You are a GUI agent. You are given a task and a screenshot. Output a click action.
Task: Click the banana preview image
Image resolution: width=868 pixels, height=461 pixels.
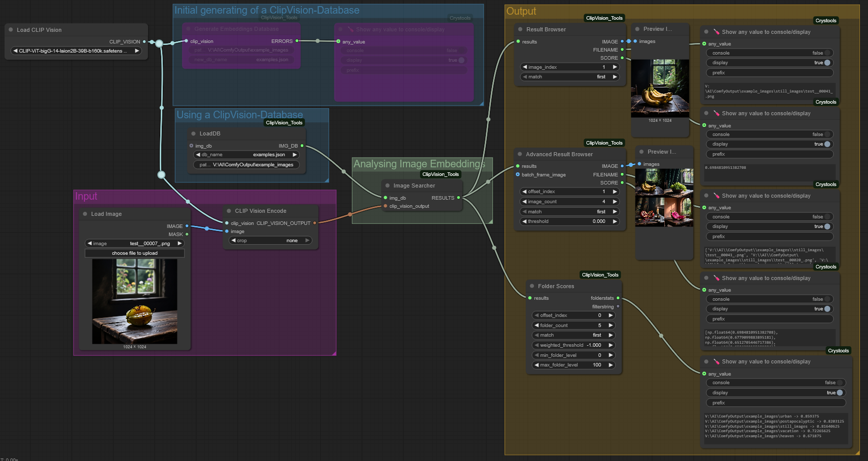click(x=660, y=88)
